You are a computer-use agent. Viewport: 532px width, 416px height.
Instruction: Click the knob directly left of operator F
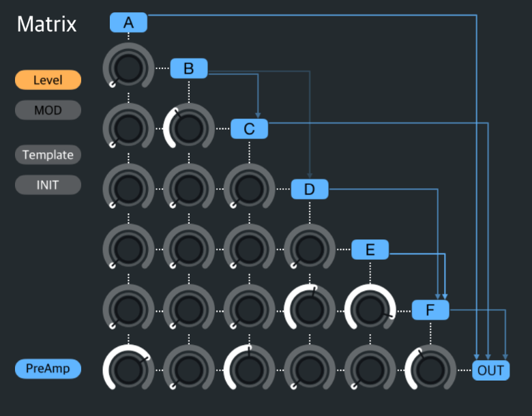pyautogui.click(x=370, y=310)
